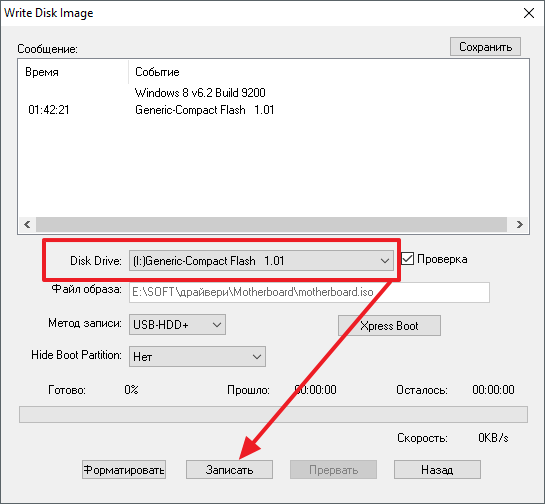Expand the Disk Drive dropdown
The image size is (545, 504).
click(x=261, y=261)
